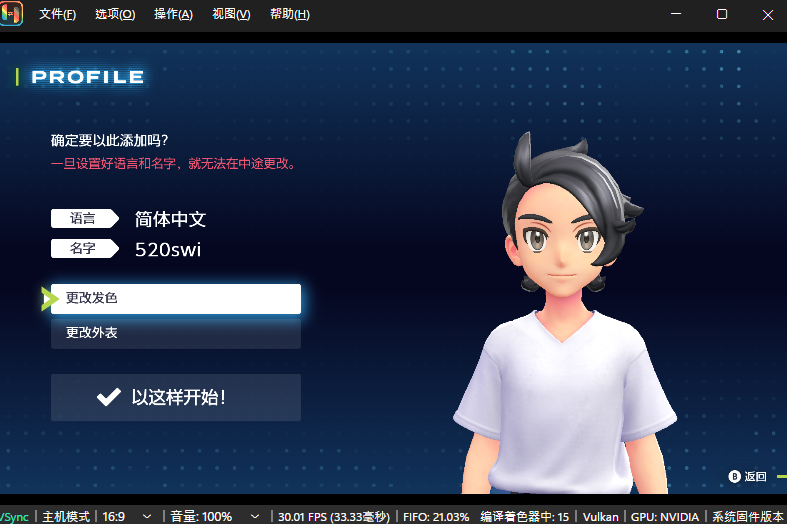Click the checkmark icon on 以这样开始

click(x=108, y=397)
